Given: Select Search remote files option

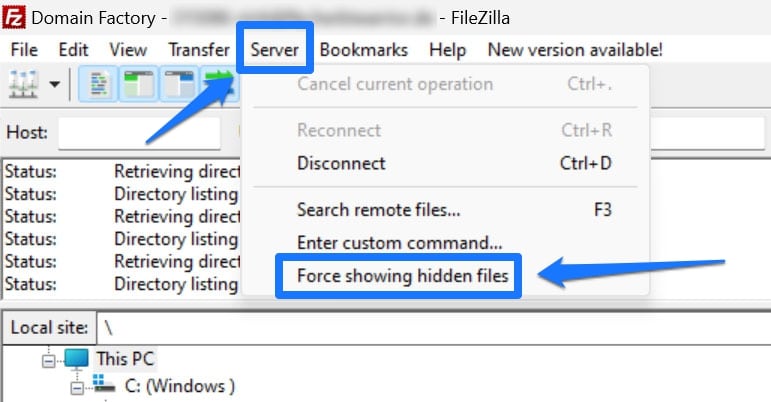Looking at the screenshot, I should (x=378, y=210).
